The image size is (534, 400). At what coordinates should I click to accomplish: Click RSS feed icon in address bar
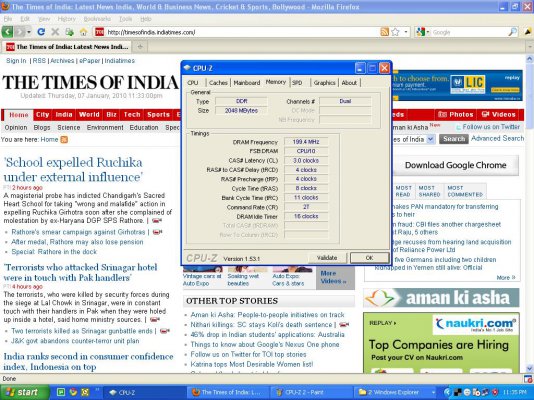pos(384,32)
